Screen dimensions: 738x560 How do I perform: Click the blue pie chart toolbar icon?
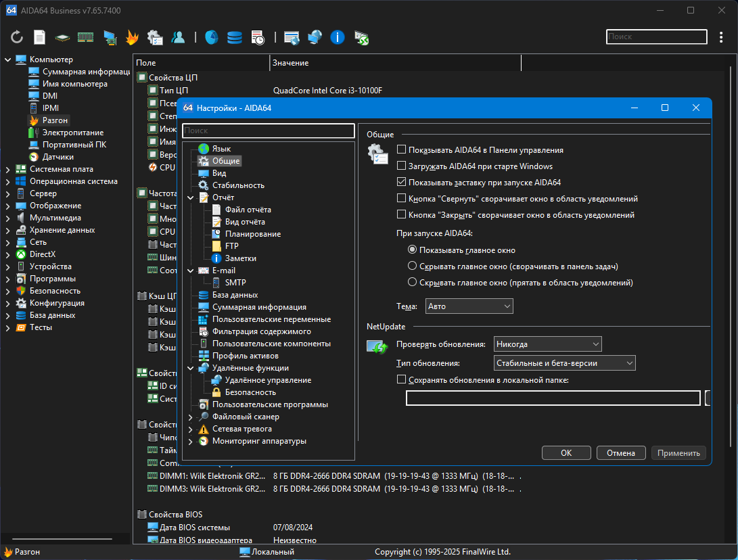pos(211,37)
